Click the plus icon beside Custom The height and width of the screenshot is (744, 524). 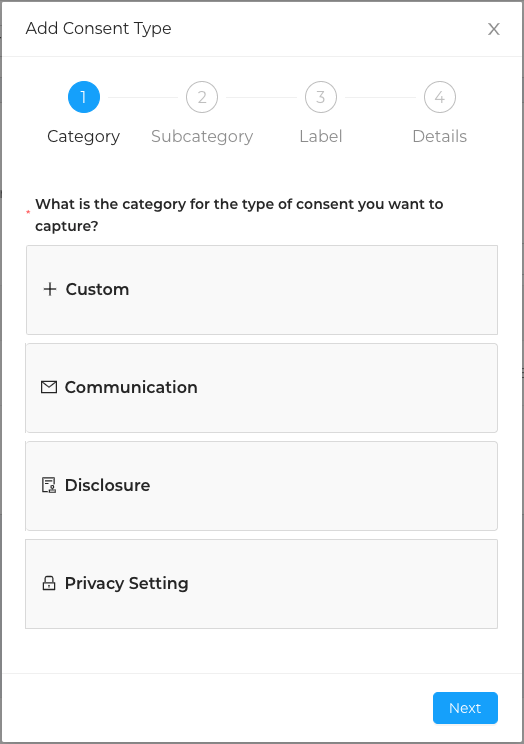[x=50, y=289]
